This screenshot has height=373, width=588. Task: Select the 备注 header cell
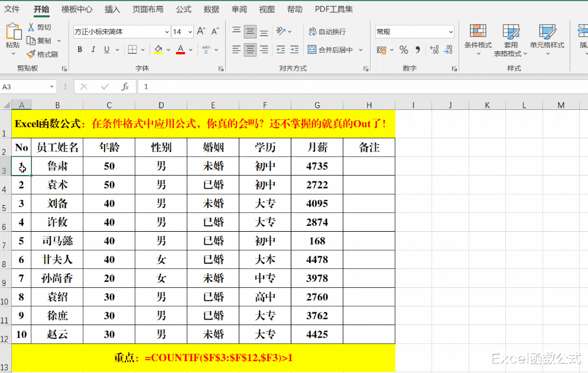[x=369, y=147]
